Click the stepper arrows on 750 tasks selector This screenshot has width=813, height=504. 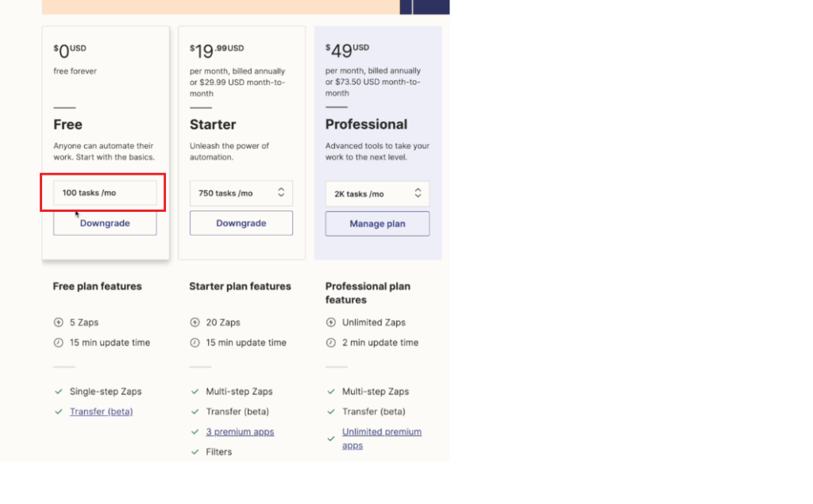(281, 192)
